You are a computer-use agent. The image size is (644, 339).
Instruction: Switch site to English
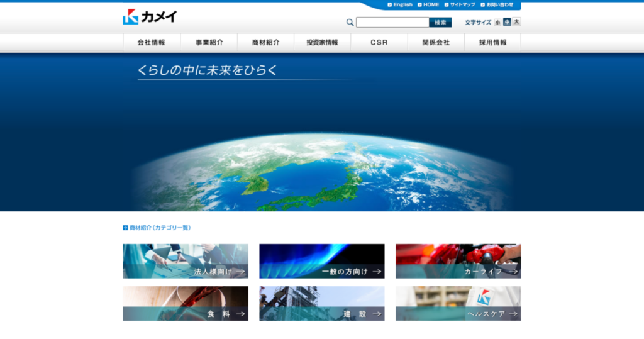(400, 4)
